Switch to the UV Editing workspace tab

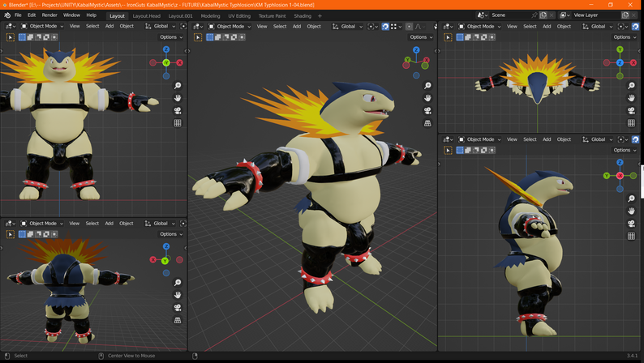point(239,15)
